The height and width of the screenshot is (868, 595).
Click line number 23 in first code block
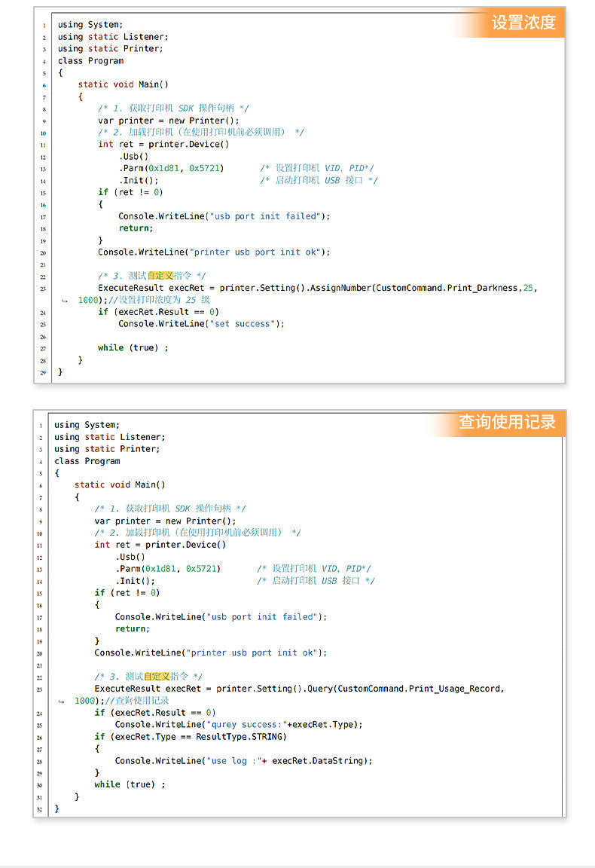(43, 289)
